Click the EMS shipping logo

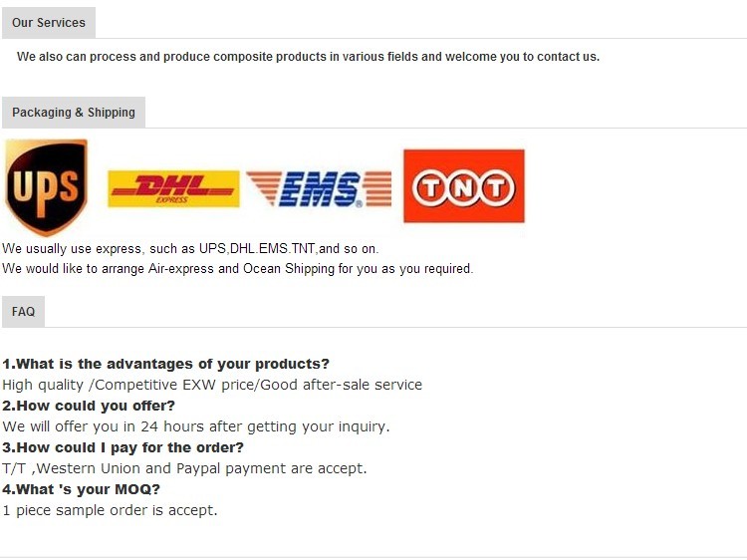319,188
